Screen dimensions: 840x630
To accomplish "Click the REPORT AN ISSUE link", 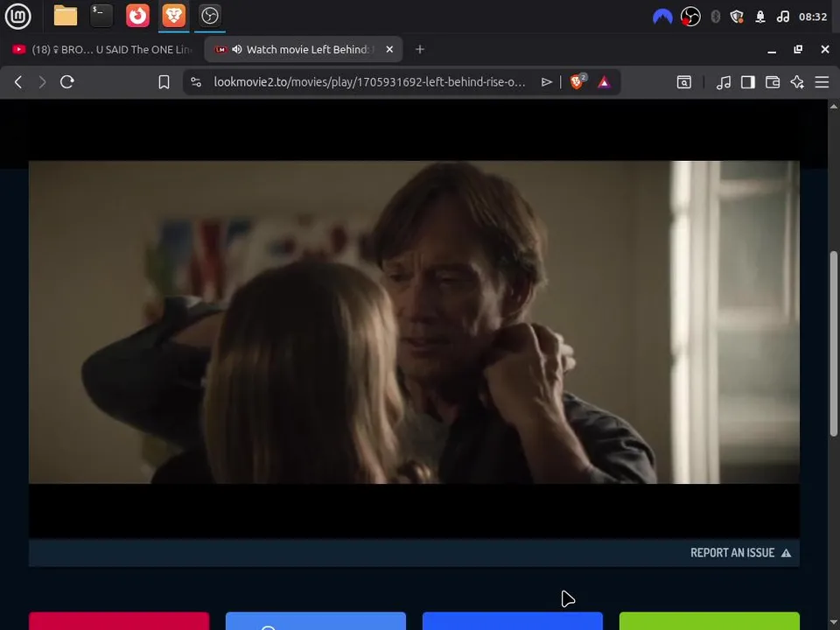I will click(740, 553).
